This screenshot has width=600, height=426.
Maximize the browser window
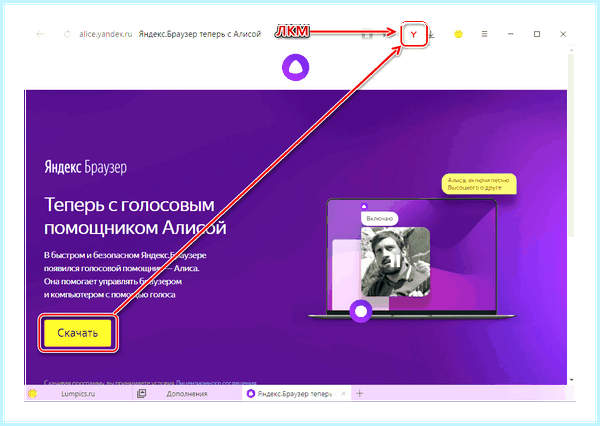click(x=537, y=34)
